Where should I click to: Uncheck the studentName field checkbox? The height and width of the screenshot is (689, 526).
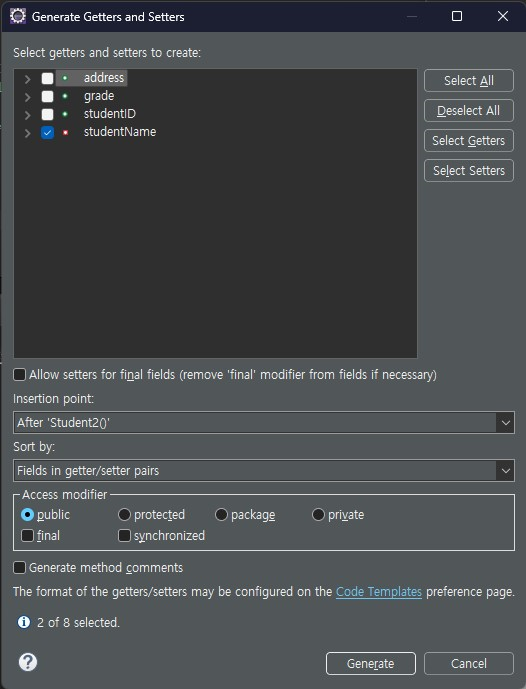point(47,132)
